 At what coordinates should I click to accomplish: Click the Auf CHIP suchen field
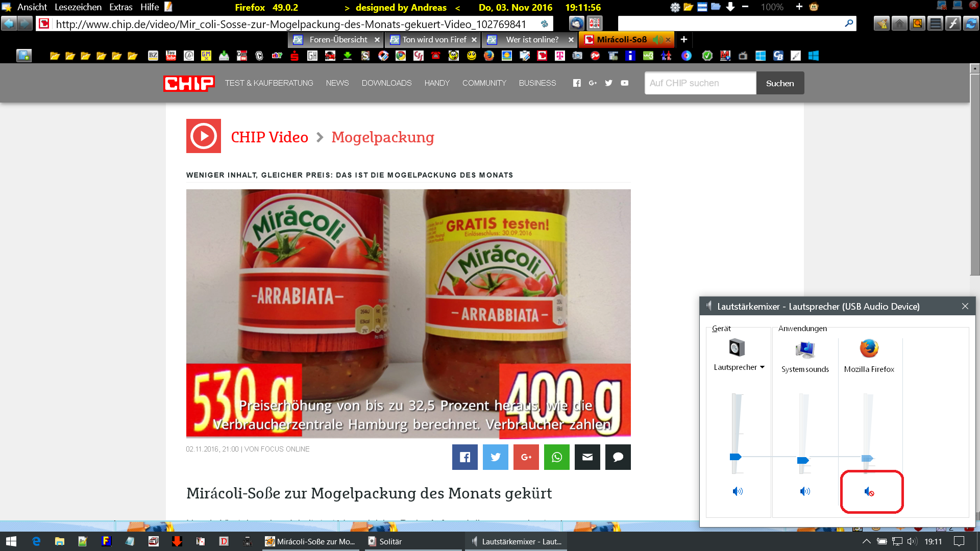coord(700,83)
